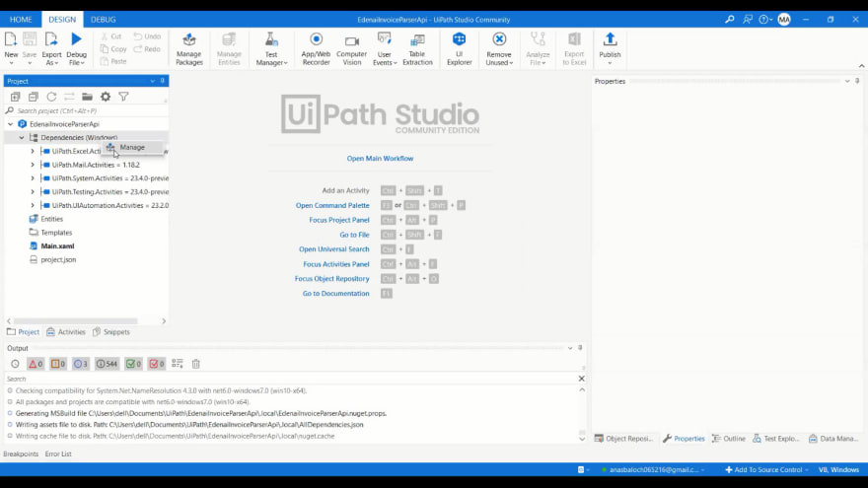Open the MA user account avatar

tap(784, 20)
